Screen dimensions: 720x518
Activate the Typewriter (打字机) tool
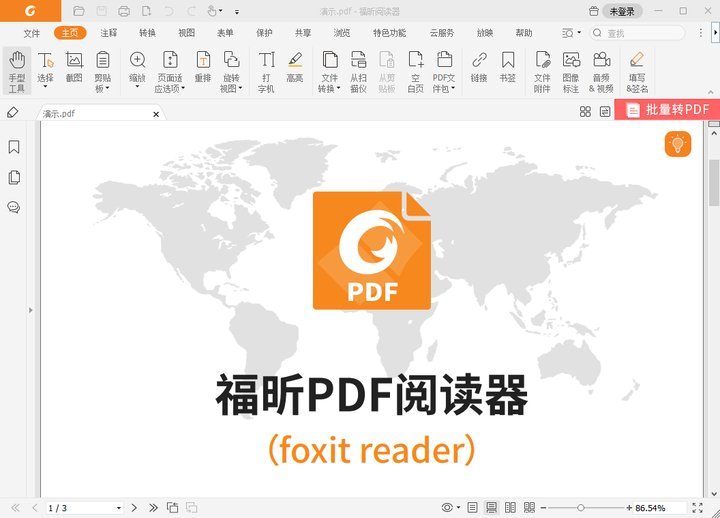(266, 70)
